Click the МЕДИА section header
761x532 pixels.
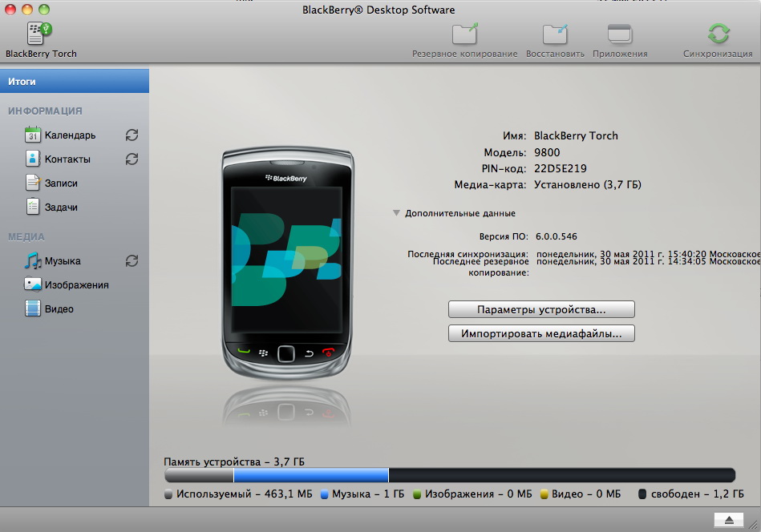(26, 237)
